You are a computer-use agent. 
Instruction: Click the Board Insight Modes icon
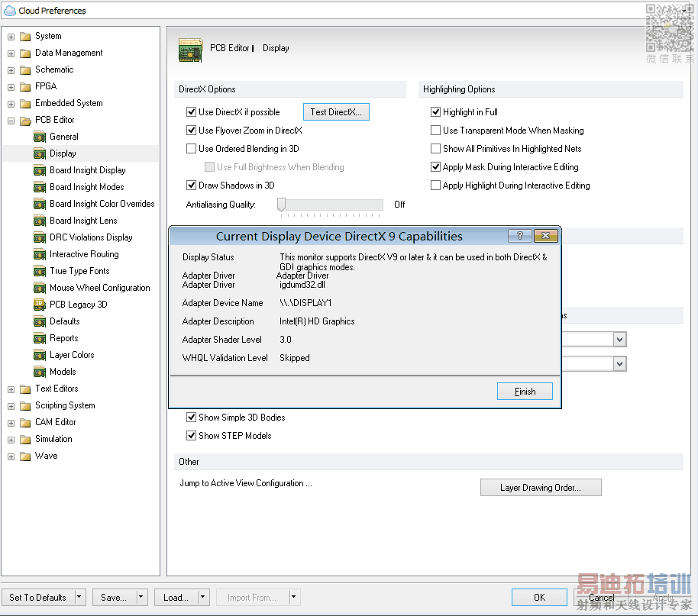pos(40,187)
